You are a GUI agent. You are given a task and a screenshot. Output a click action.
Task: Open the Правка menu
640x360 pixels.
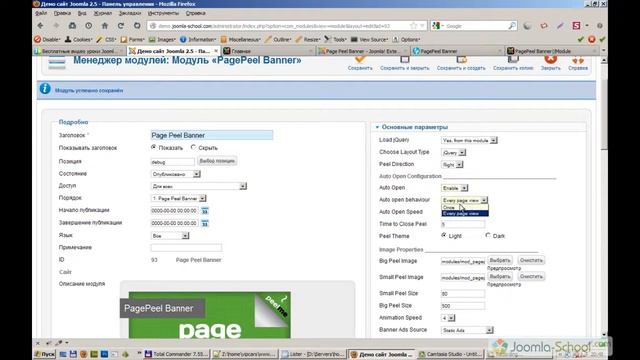[62, 13]
